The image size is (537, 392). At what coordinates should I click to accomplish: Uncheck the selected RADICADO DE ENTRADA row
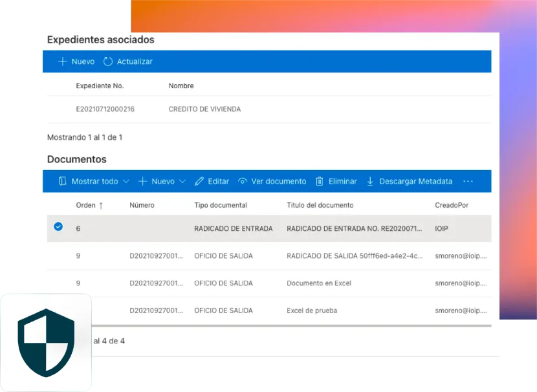pyautogui.click(x=58, y=227)
